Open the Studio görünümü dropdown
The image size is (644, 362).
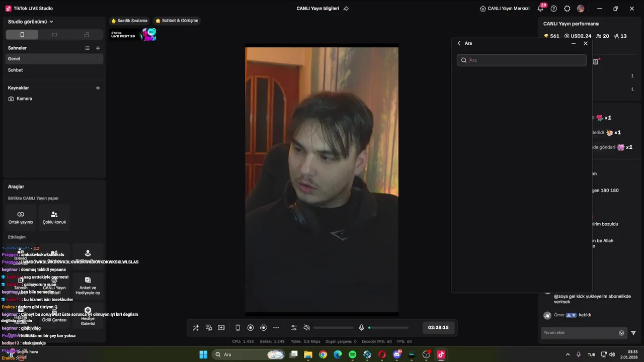pyautogui.click(x=30, y=22)
